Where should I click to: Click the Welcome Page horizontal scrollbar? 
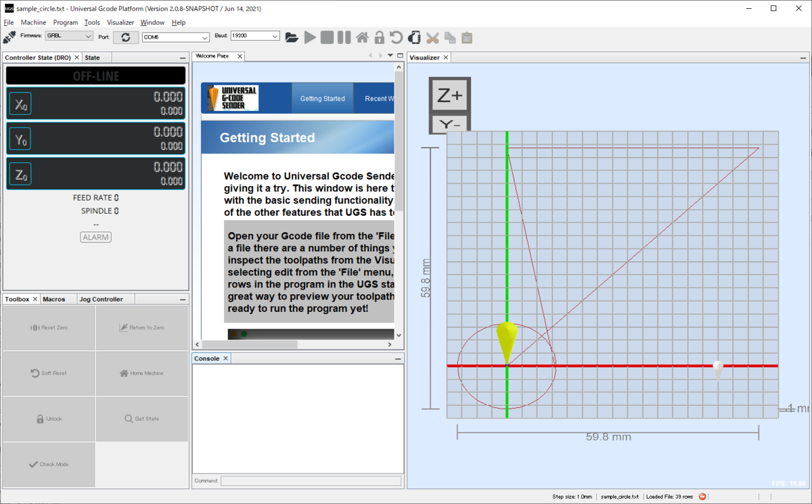tap(292, 344)
